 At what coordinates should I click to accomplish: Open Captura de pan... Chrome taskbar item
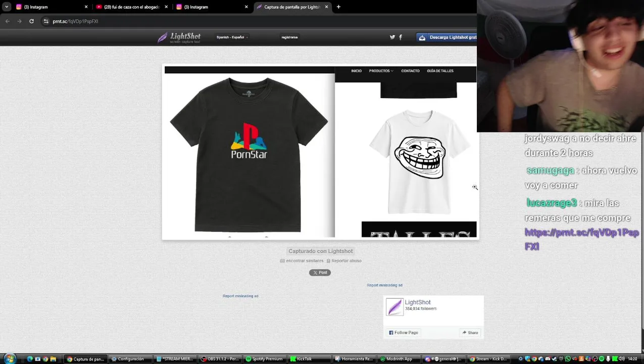click(86, 359)
